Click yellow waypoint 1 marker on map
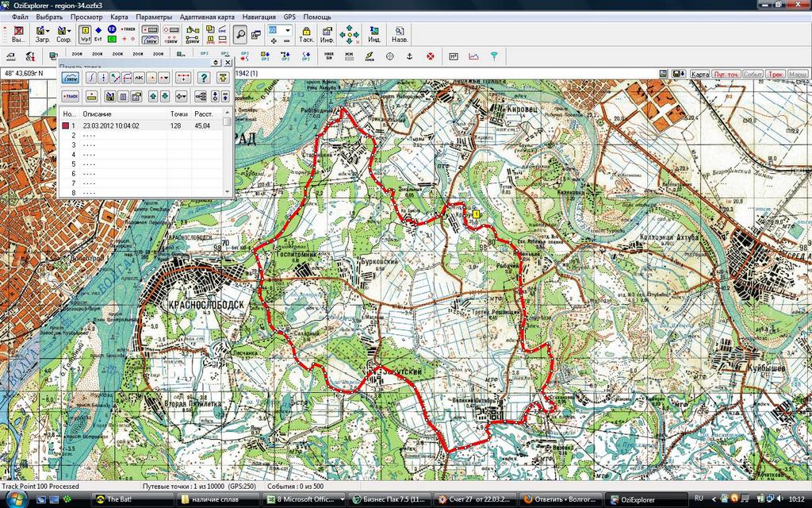Viewport: 812px width, 508px height. [x=476, y=214]
